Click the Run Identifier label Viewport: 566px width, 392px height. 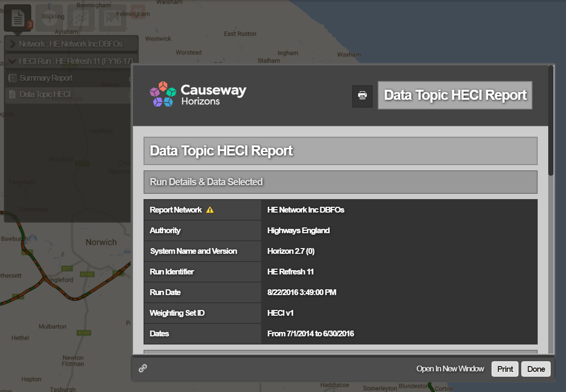(172, 272)
